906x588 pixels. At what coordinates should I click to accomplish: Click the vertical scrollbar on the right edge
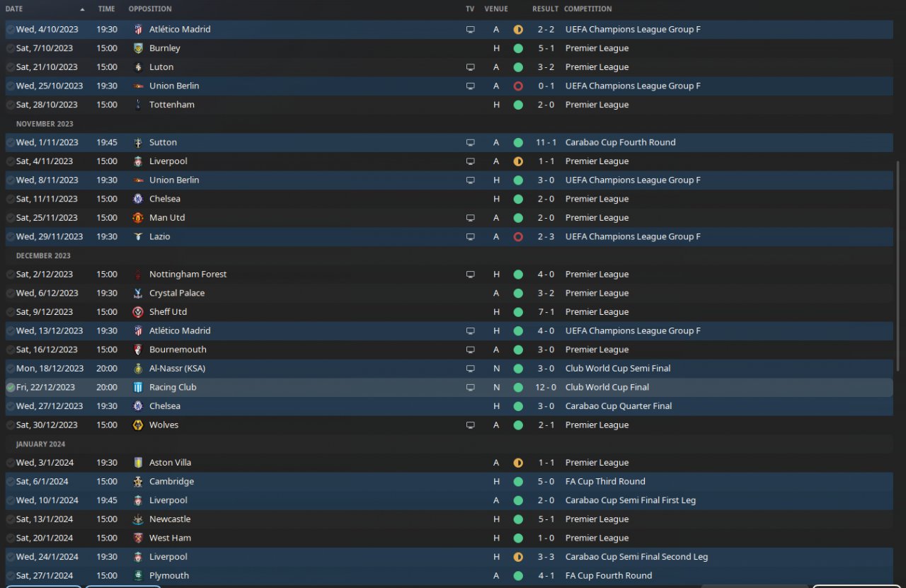coord(898,283)
